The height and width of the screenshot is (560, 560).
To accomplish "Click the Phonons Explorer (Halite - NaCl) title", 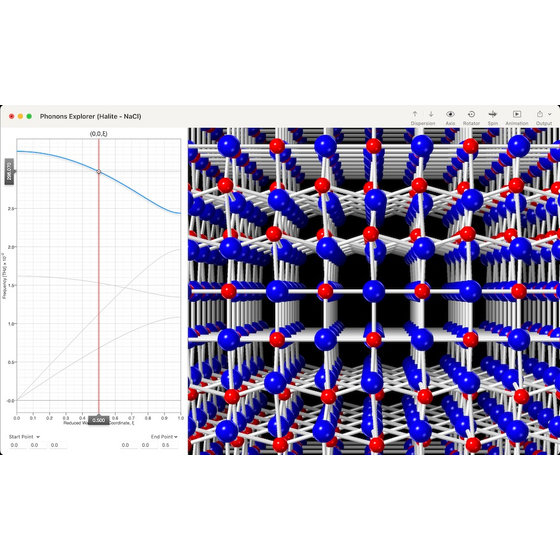I will point(90,116).
